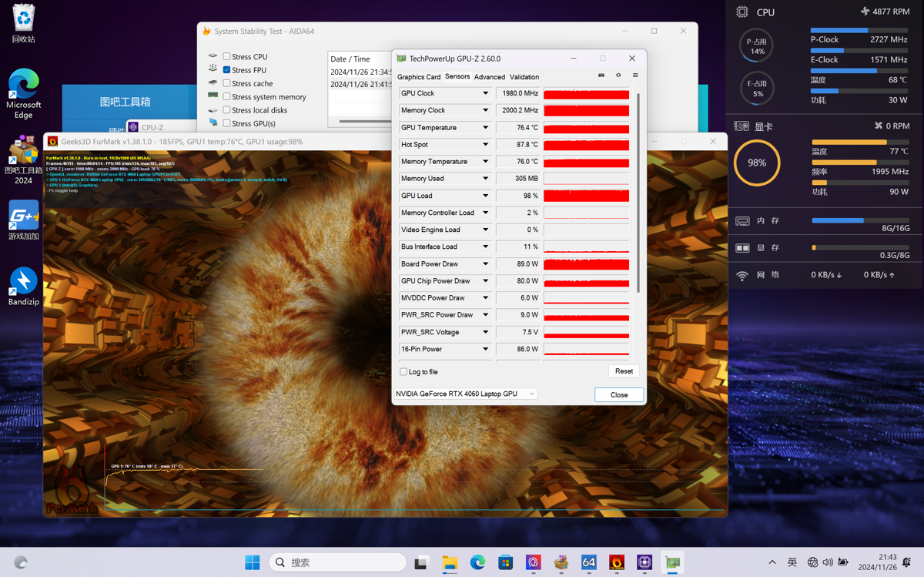
Task: Switch to the Advanced tab
Action: click(x=490, y=77)
